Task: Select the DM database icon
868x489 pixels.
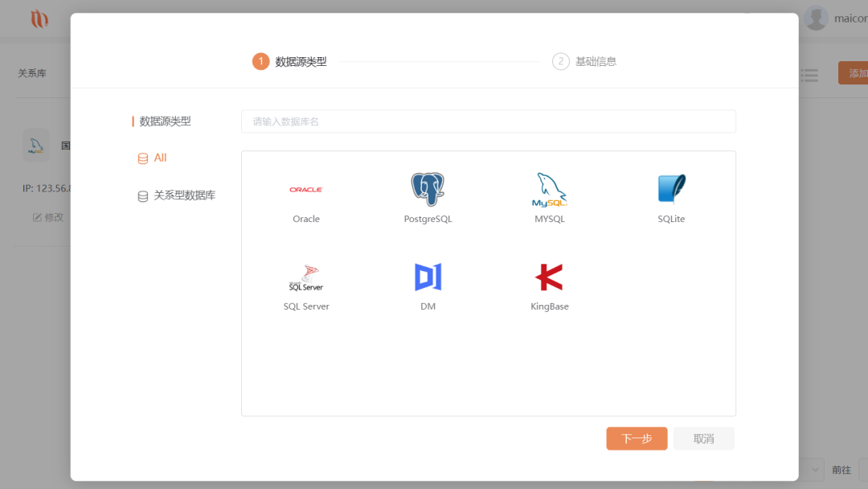Action: [x=428, y=277]
